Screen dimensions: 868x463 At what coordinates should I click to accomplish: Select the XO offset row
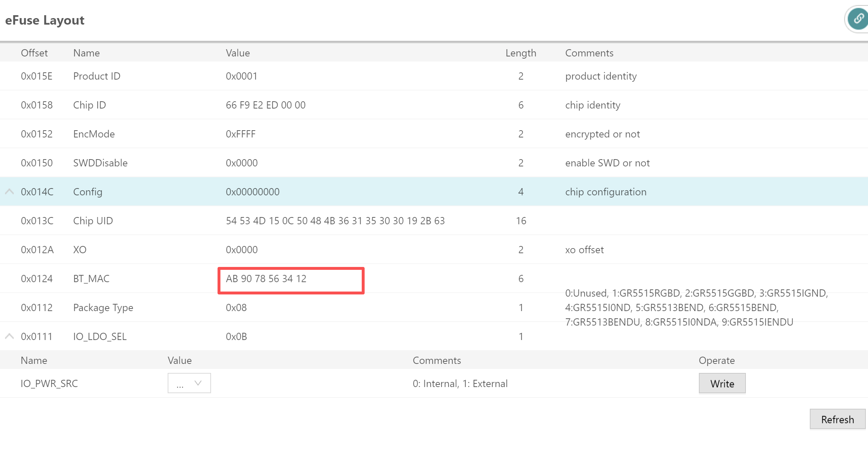(x=434, y=250)
